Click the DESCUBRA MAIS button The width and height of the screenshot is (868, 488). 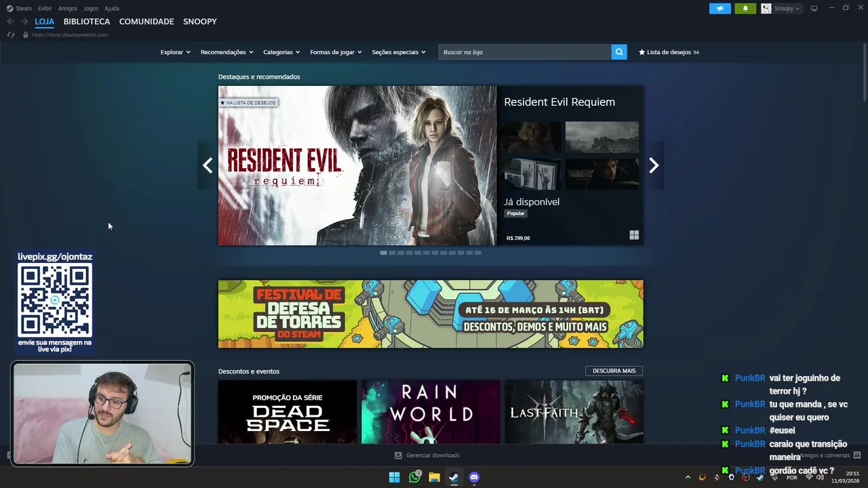pos(614,371)
